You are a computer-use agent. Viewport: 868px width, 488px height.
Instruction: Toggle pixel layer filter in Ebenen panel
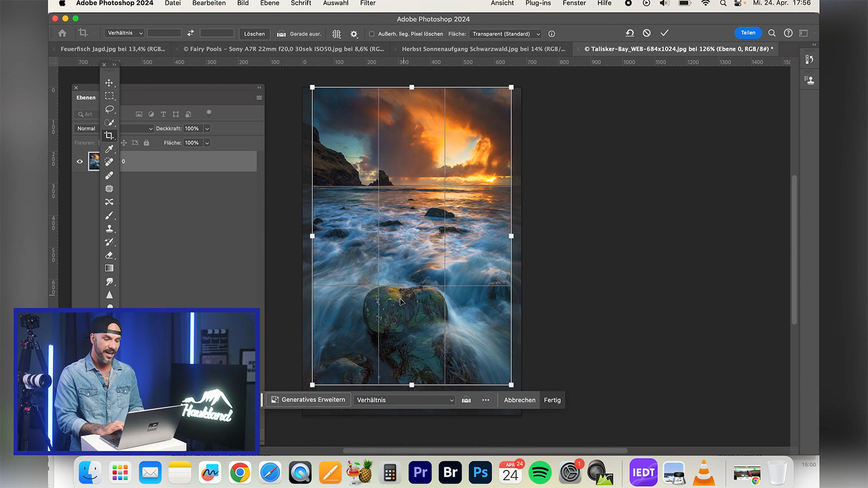click(139, 114)
